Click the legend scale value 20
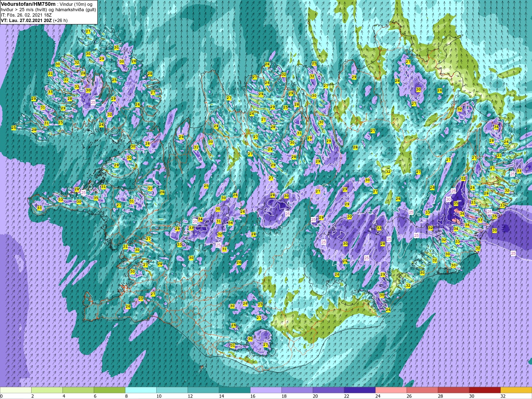Image resolution: width=532 pixels, height=399 pixels. point(315,396)
